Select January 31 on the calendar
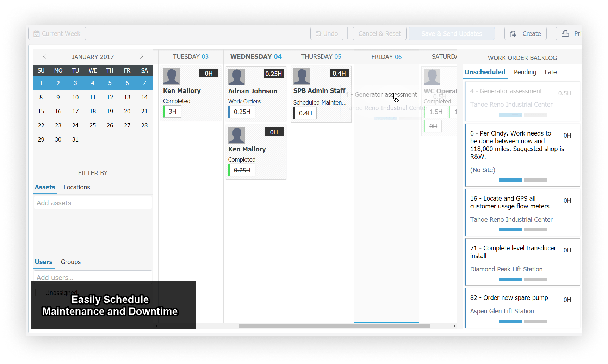This screenshot has height=364, width=608. coord(75,139)
